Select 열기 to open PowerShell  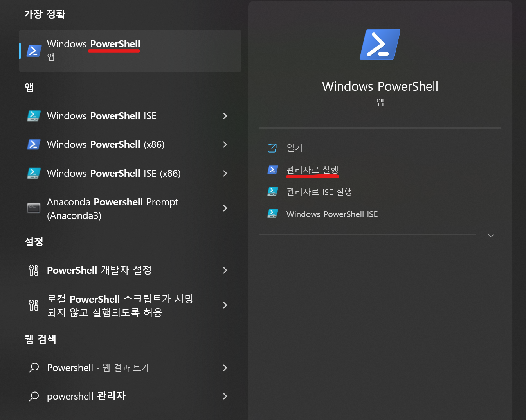tap(295, 148)
